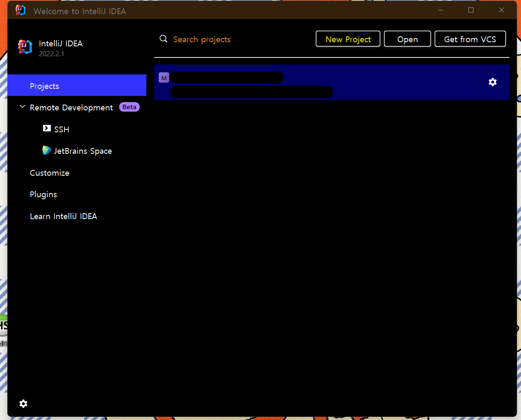Viewport: 521px width, 420px height.
Task: Open the recent project's gear options
Action: click(x=492, y=82)
